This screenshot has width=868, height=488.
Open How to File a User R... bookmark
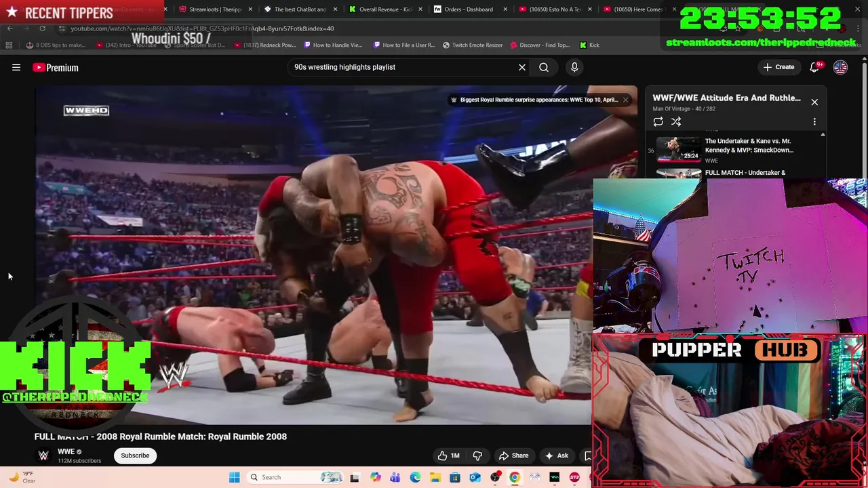[404, 45]
